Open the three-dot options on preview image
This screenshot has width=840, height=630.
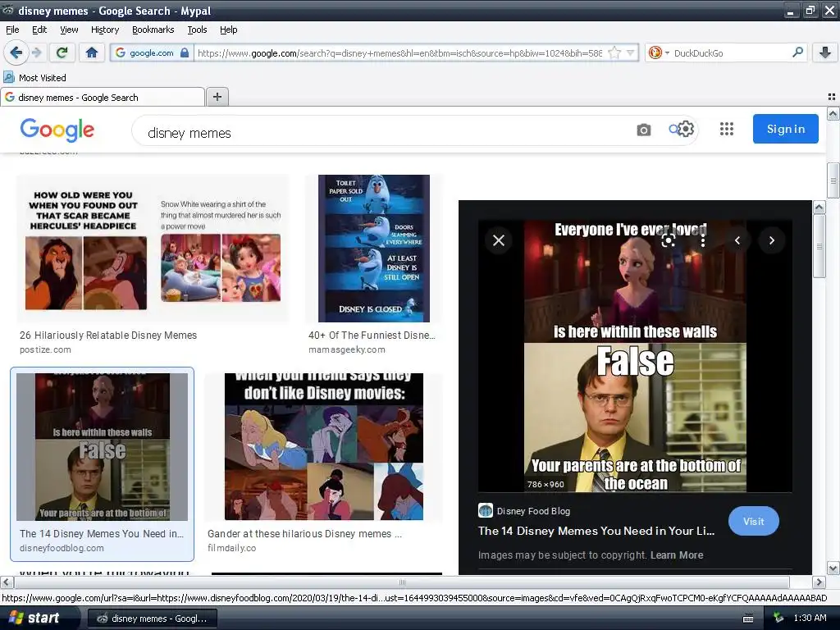click(x=703, y=240)
